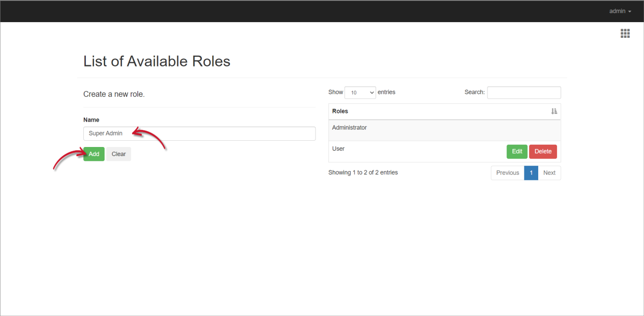Screen dimensions: 644x316
Task: Delete the User role
Action: [x=543, y=151]
